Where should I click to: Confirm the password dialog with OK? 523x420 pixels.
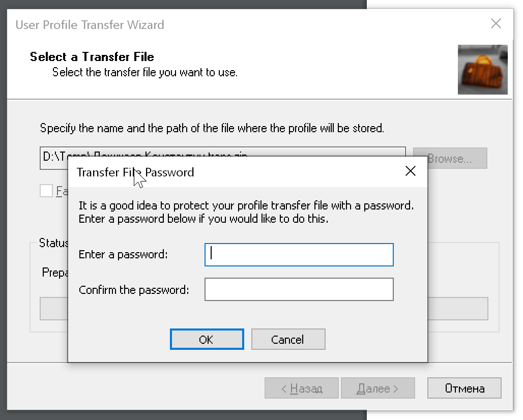point(207,339)
